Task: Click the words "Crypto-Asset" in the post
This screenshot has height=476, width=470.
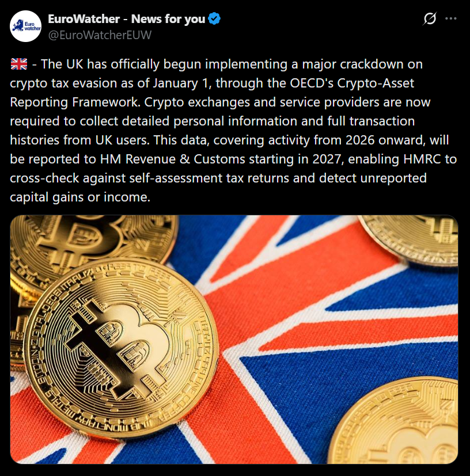Action: tap(376, 83)
